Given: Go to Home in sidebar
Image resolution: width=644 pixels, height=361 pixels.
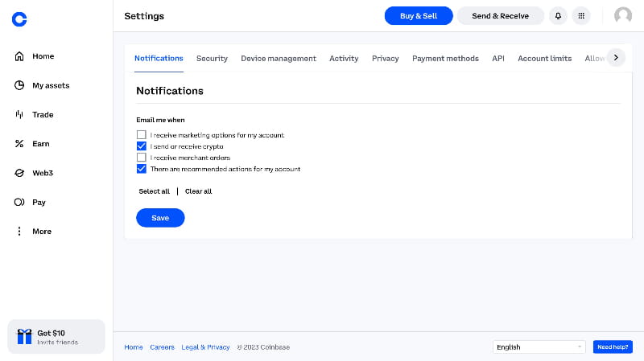Looking at the screenshot, I should [42, 56].
